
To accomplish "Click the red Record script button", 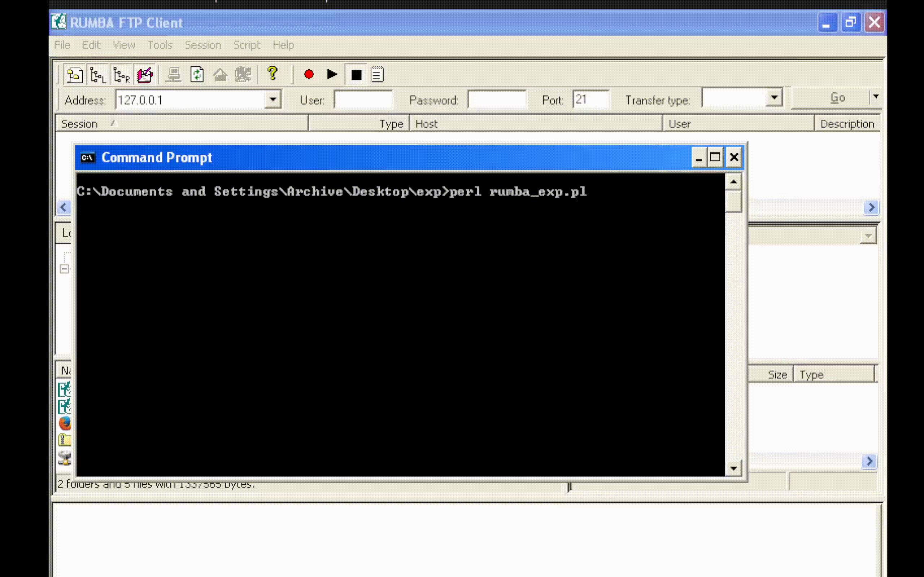I will point(309,74).
